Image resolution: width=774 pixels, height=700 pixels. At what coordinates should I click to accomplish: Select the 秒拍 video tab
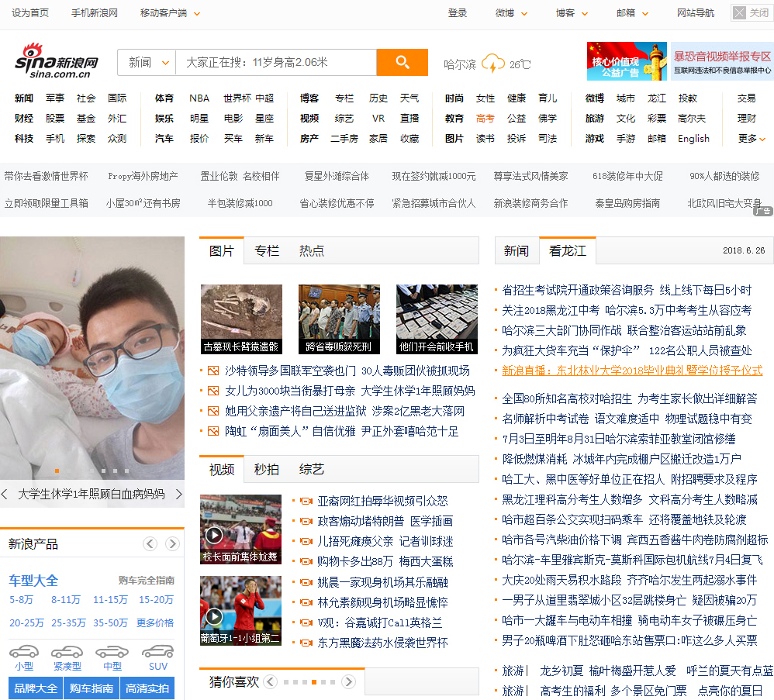tap(266, 470)
